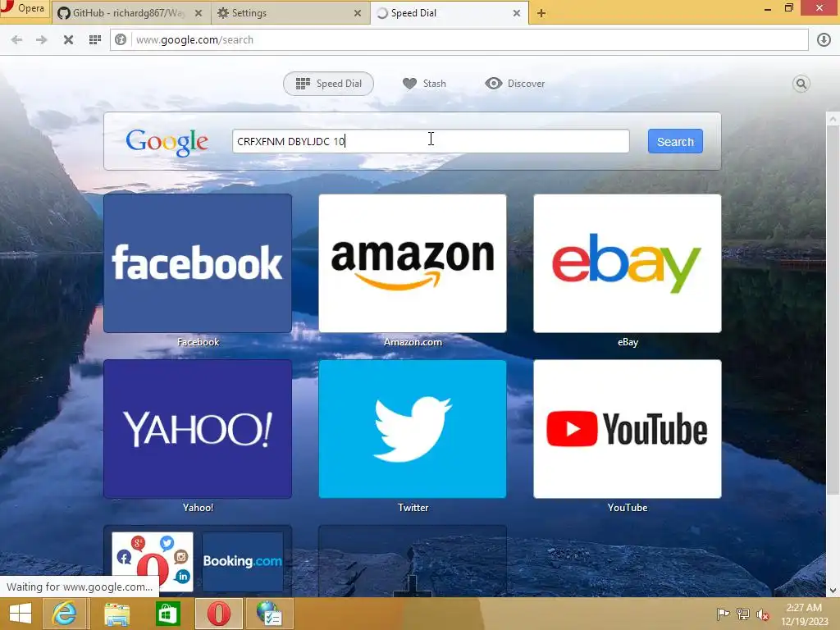Screen dimensions: 840x630
Task: Click the scrollbar up arrow
Action: [x=833, y=118]
